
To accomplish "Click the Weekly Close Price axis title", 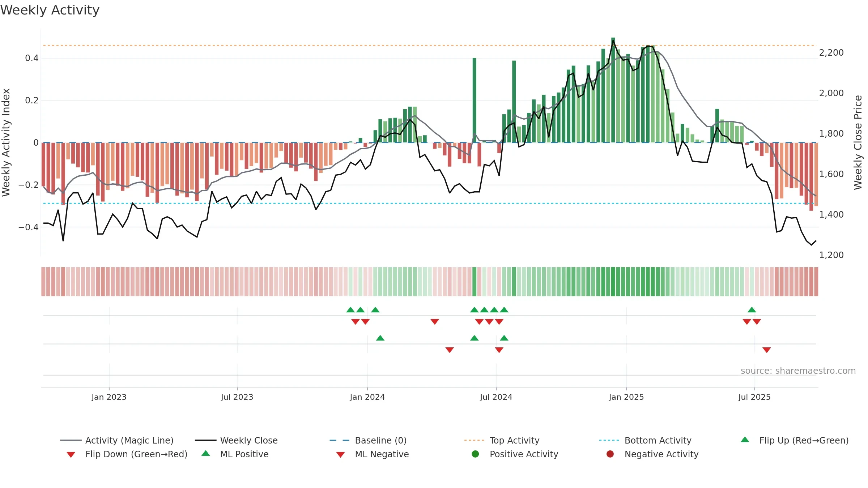I will pos(858,142).
